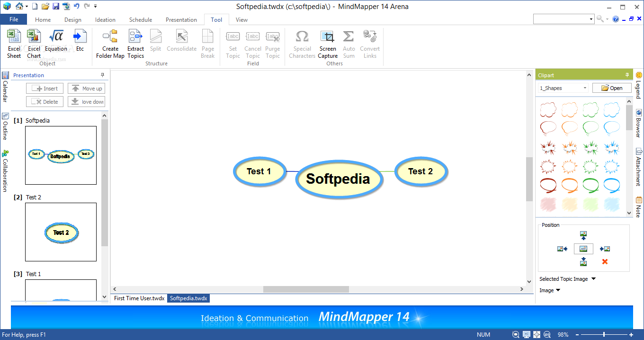Pin the Presentation panel
Viewport: 644px width, 340px height.
coord(103,75)
